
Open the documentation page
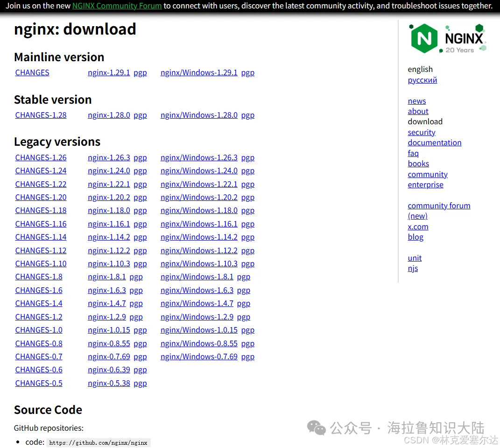tap(435, 142)
